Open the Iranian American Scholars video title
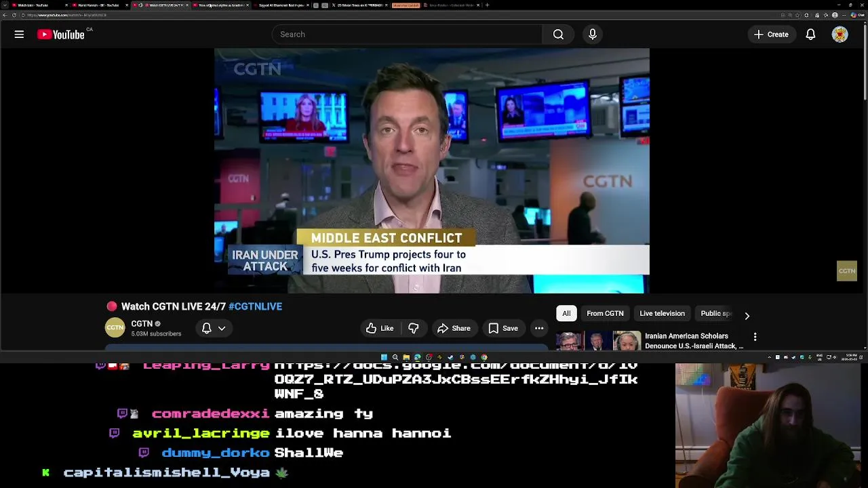The width and height of the screenshot is (868, 488). 694,341
